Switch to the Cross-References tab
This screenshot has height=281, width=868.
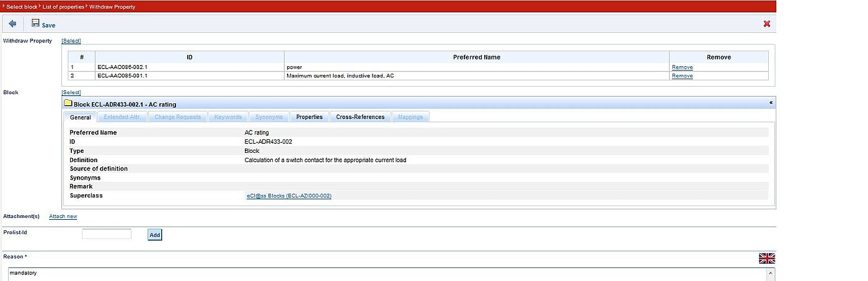tap(360, 117)
